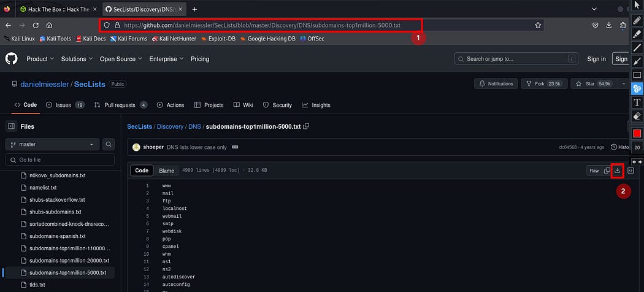Image resolution: width=644 pixels, height=292 pixels.
Task: Open the Exploit-DB bookmark
Action: coord(218,39)
